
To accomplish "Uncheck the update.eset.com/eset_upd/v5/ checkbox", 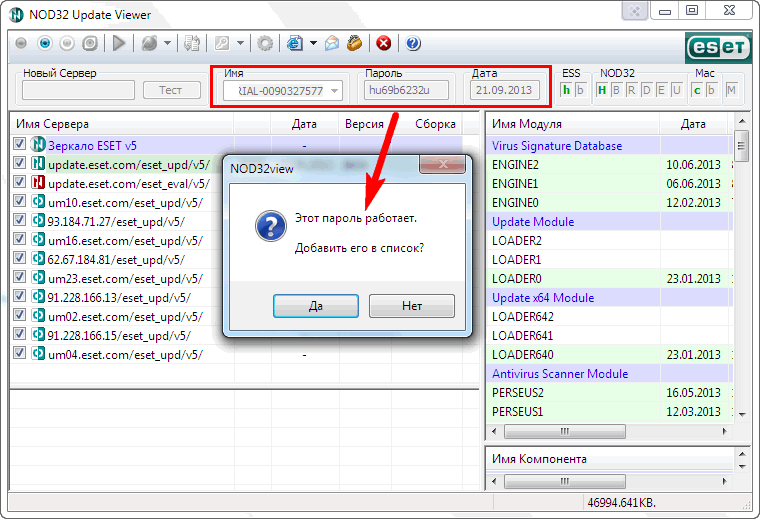I will pos(19,163).
